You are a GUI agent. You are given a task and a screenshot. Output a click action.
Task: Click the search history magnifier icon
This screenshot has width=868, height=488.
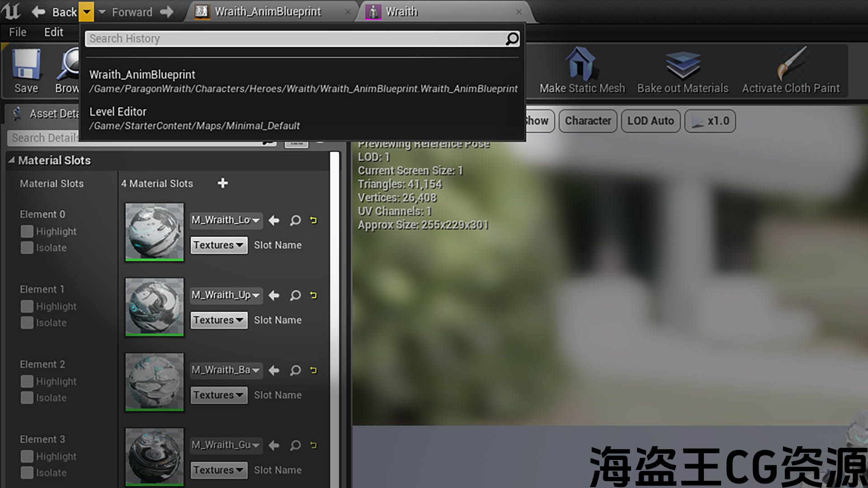pyautogui.click(x=512, y=39)
